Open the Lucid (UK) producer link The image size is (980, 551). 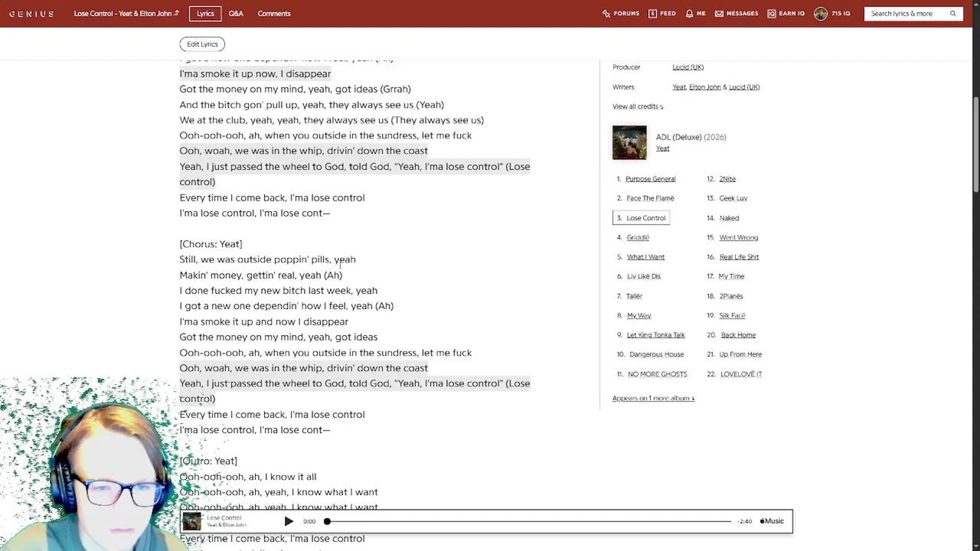click(688, 67)
